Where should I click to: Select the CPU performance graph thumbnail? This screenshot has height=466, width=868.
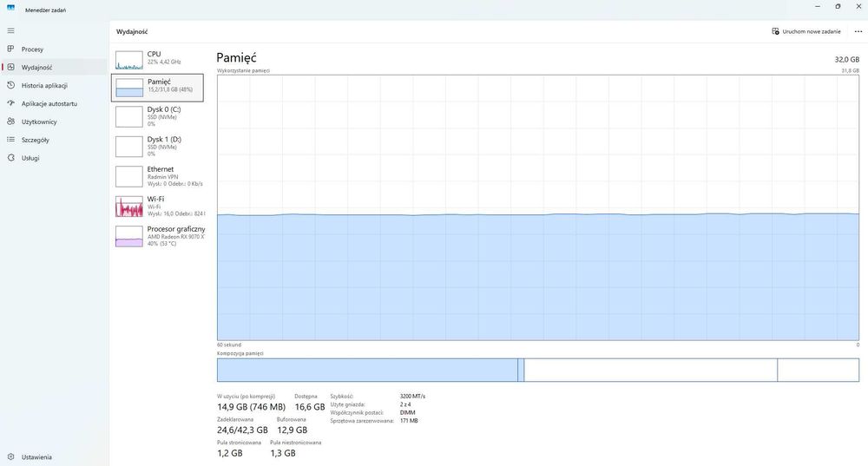[129, 59]
